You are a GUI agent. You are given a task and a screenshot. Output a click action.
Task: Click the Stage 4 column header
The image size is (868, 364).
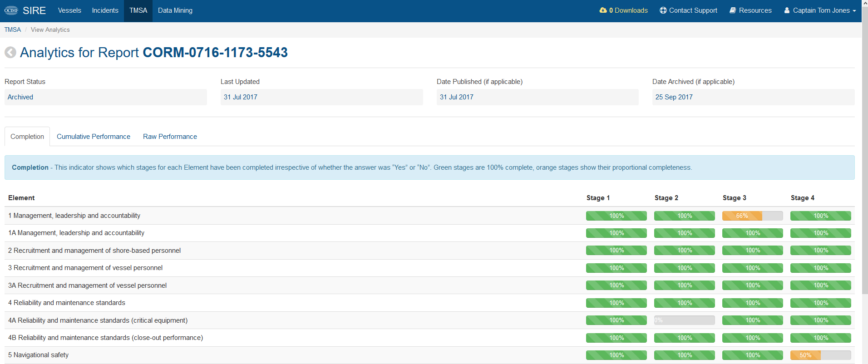[802, 198]
